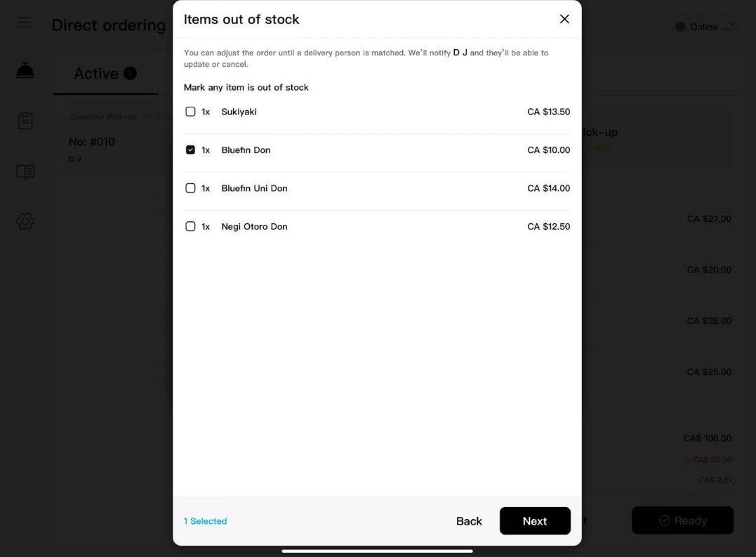The width and height of the screenshot is (756, 557).
Task: Open the settings gear icon
Action: pyautogui.click(x=25, y=221)
